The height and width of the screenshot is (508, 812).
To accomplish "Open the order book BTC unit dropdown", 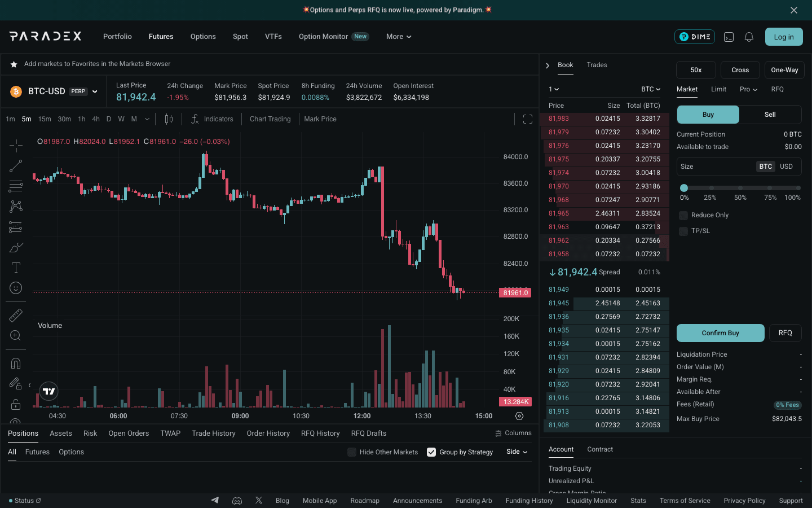I will tap(651, 89).
